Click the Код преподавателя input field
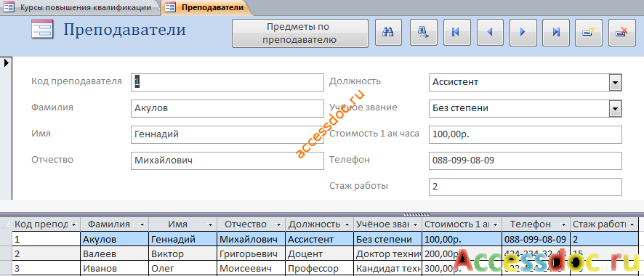The height and width of the screenshot is (276, 644). pos(228,82)
